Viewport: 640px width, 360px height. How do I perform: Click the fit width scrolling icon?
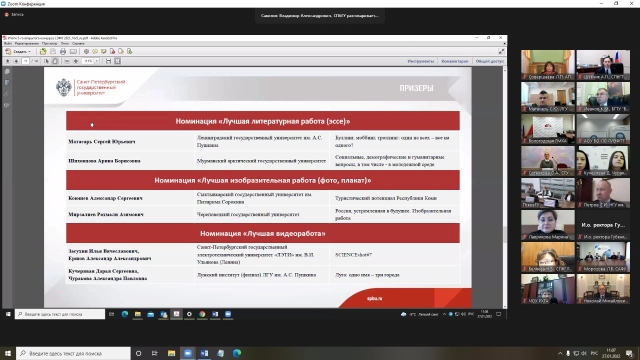(x=108, y=61)
